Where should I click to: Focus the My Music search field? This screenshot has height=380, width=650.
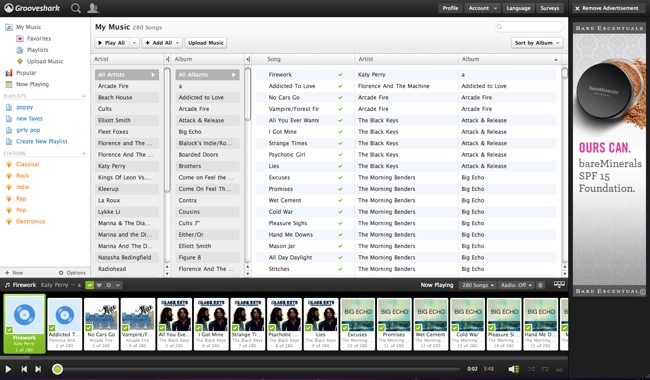pyautogui.click(x=529, y=27)
